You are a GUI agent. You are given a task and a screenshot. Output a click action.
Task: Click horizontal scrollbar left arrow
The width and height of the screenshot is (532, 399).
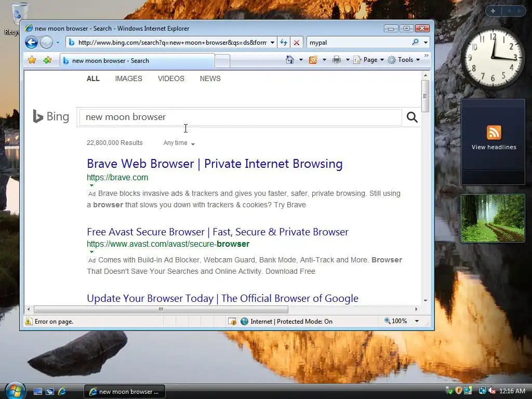pyautogui.click(x=29, y=309)
